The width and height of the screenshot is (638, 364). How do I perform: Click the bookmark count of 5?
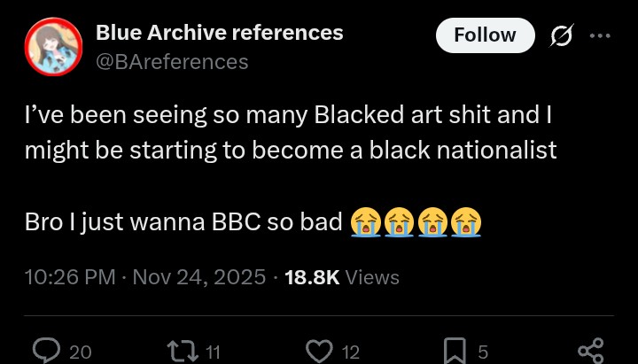(x=483, y=352)
